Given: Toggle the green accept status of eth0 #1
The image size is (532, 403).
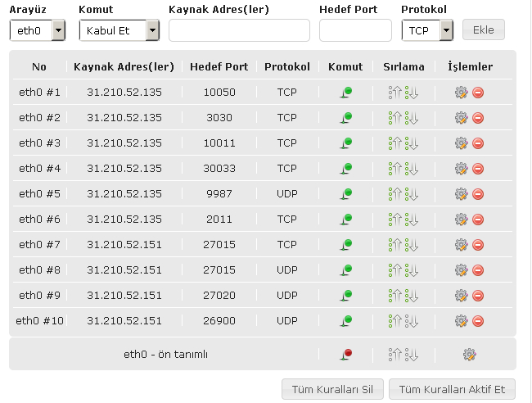Looking at the screenshot, I should (x=345, y=93).
